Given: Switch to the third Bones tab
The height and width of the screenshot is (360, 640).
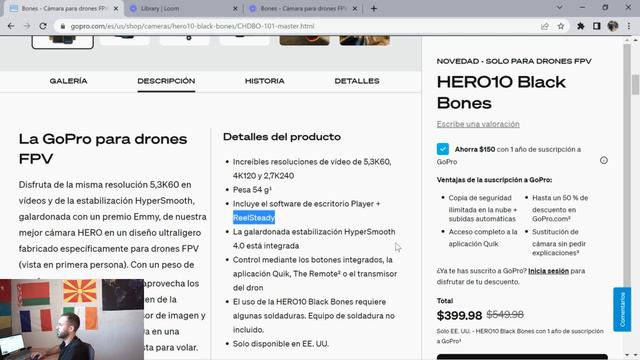Looking at the screenshot, I should tap(303, 9).
